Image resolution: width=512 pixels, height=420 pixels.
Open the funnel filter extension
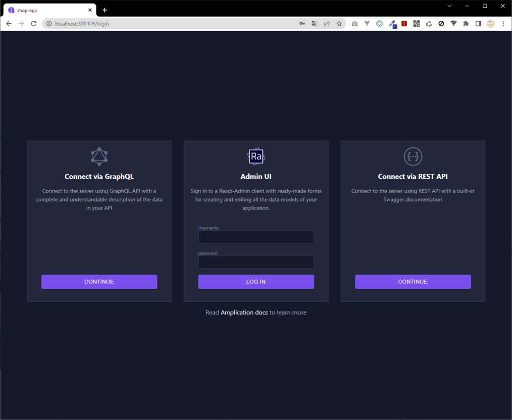pyautogui.click(x=454, y=23)
